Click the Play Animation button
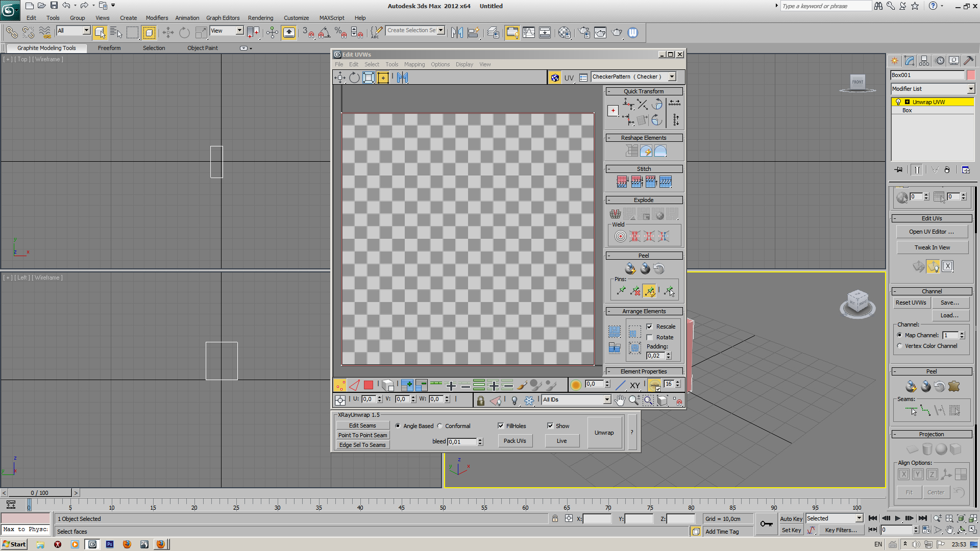The image size is (980, 551). (x=897, y=518)
